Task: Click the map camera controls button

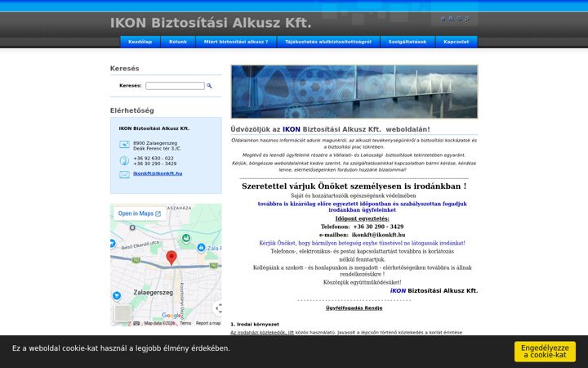Action: (x=218, y=308)
